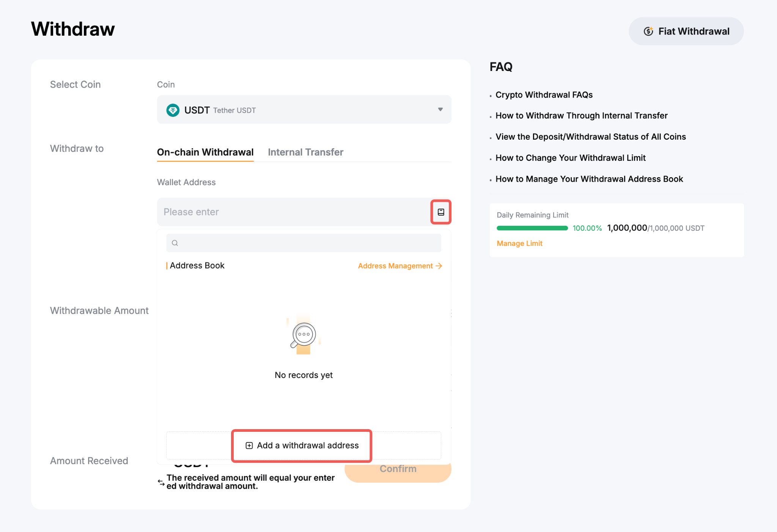The image size is (777, 532).
Task: Click the USDT Tether coin logo
Action: [x=173, y=110]
